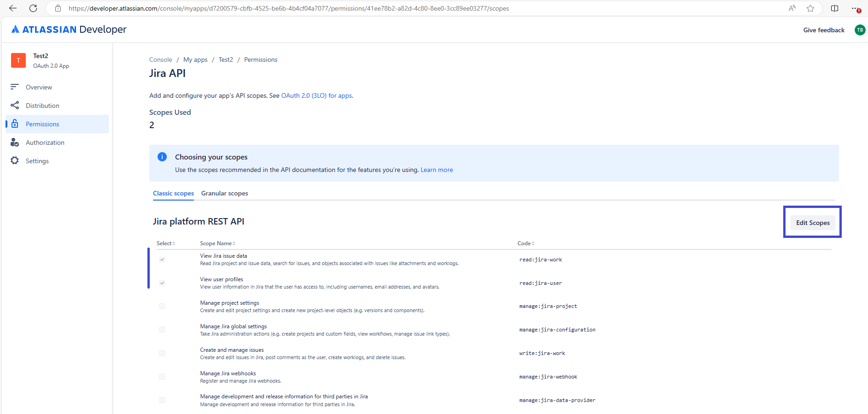868x414 pixels.
Task: Click the Atlassian Developer logo
Action: coord(69,30)
